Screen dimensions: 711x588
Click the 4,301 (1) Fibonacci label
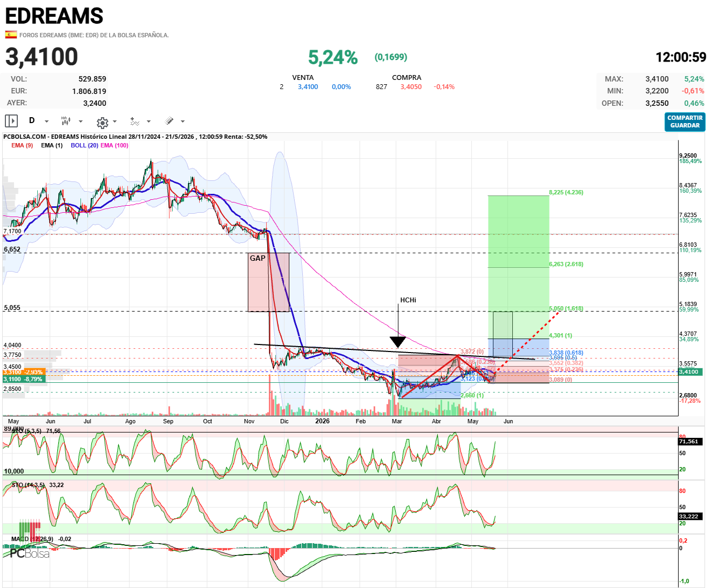(560, 335)
